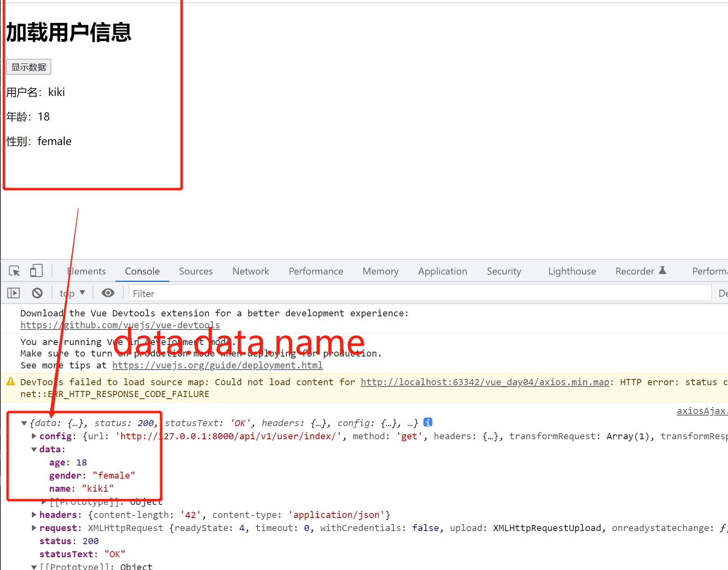Viewport: 728px width, 570px height.
Task: Click the 用户名: kiki text on page
Action: 36,92
